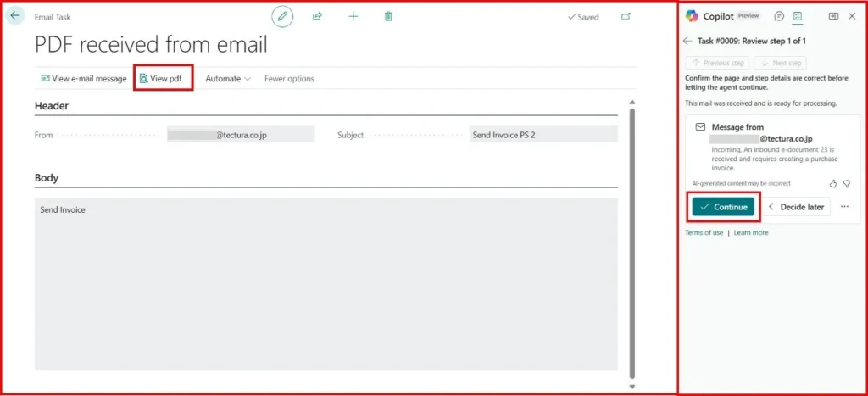Open the Terms of use link
Viewport: 868px width, 396px height.
coord(704,232)
